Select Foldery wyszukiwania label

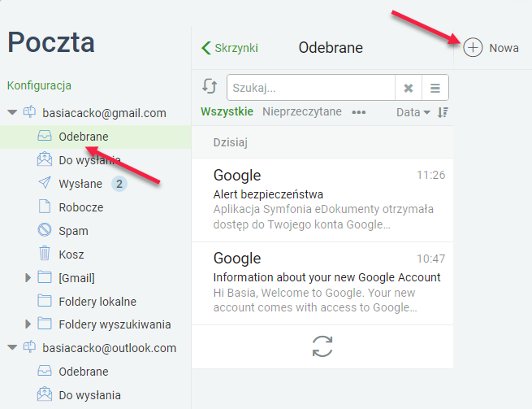pyautogui.click(x=115, y=324)
